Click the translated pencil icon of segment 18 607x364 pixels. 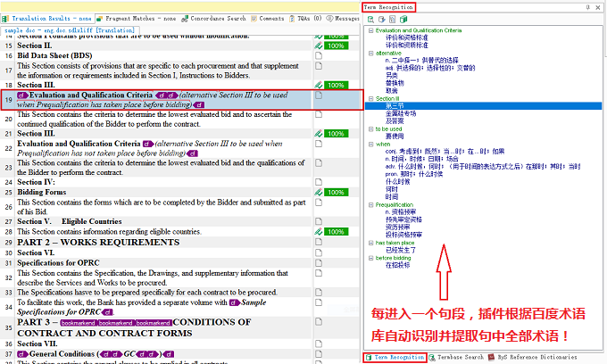click(x=319, y=85)
